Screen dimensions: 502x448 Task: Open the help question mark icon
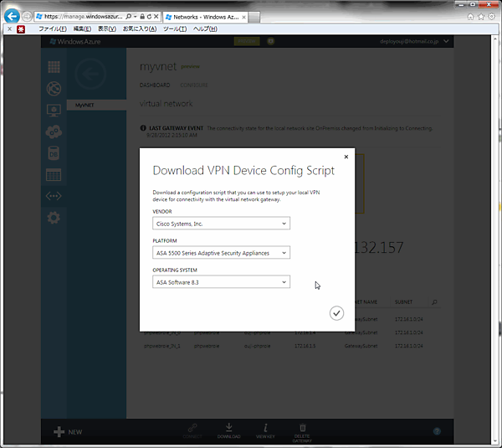[x=437, y=431]
